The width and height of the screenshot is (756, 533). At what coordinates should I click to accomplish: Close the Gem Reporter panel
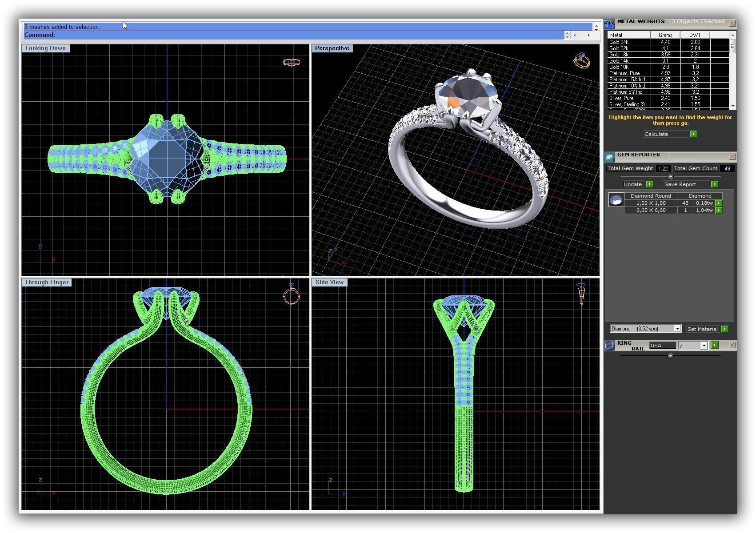732,156
